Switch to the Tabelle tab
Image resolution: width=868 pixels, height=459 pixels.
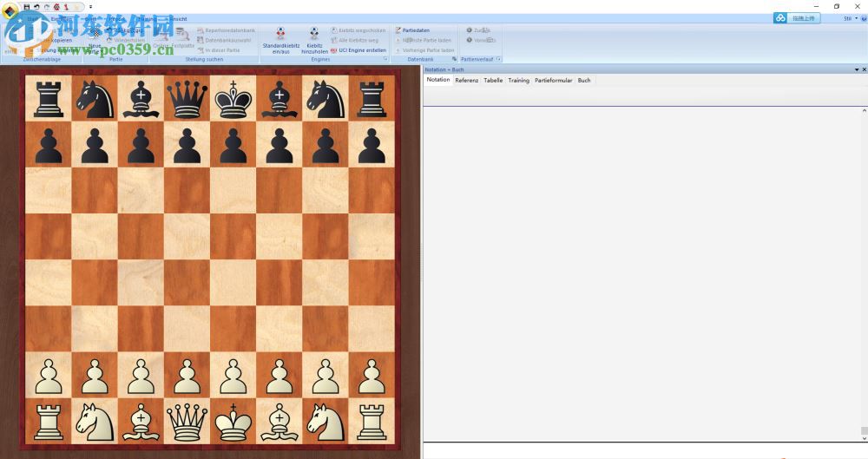(493, 81)
